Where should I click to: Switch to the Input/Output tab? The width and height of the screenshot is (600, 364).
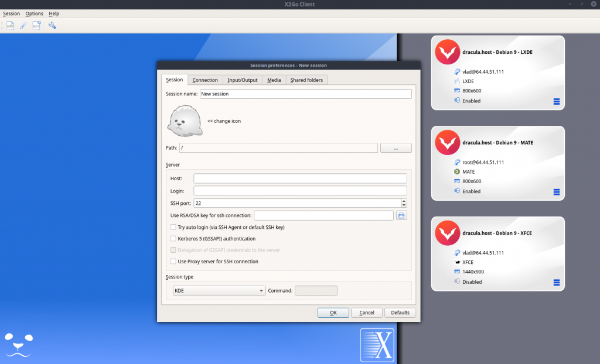242,80
